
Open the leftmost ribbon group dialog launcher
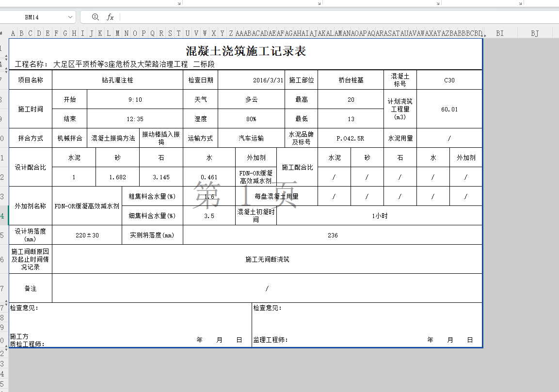179,3
